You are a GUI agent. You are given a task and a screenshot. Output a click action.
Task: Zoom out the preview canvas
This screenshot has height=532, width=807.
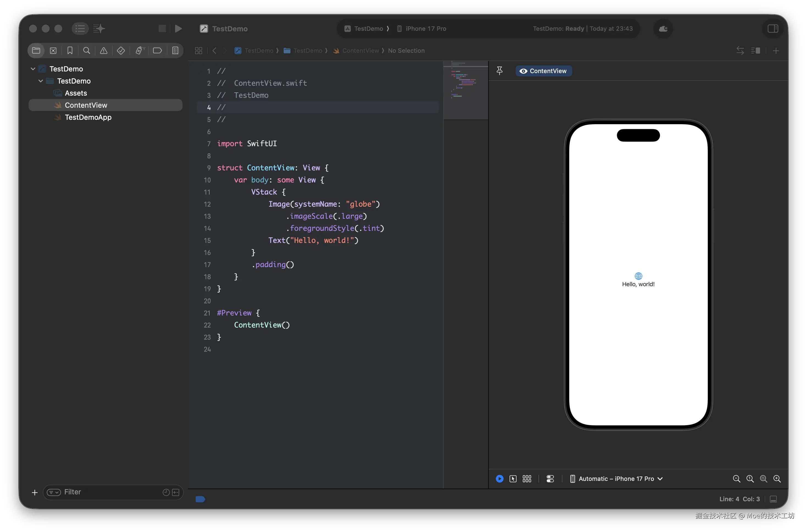[x=736, y=479]
